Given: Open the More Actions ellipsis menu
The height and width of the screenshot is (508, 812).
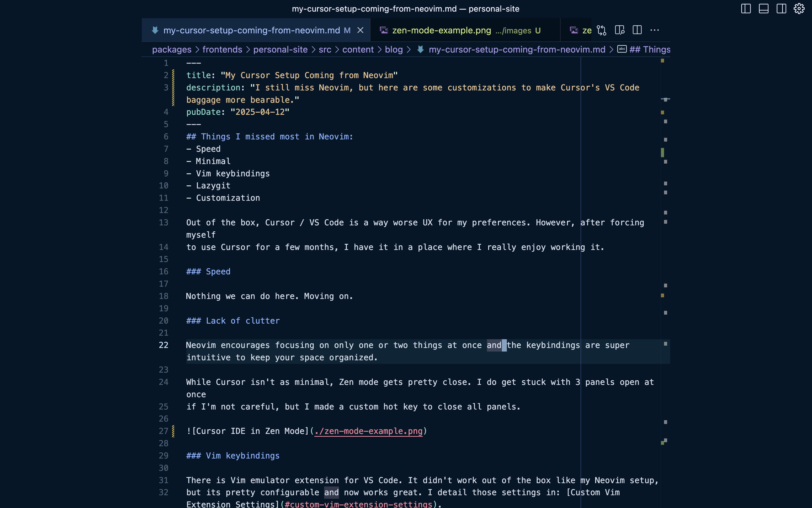Looking at the screenshot, I should click(654, 30).
